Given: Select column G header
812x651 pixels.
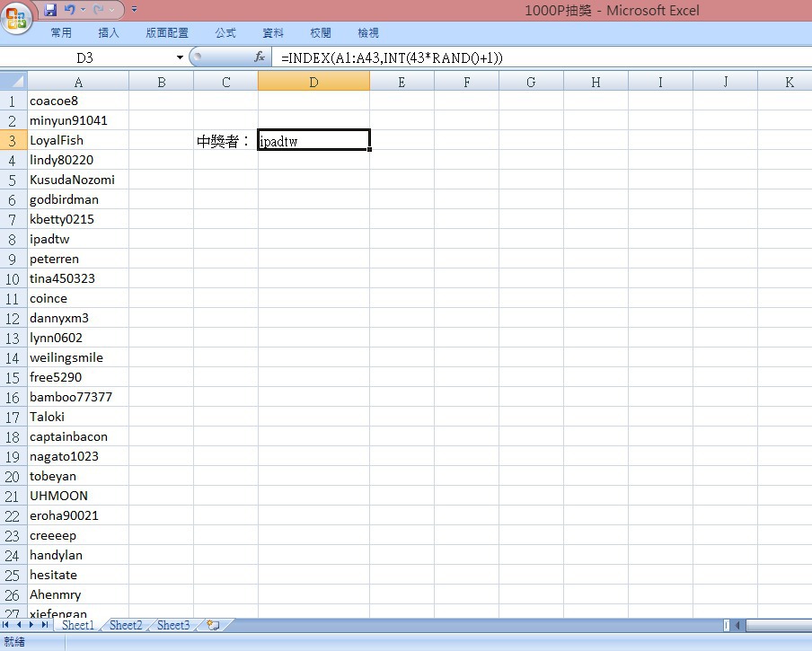Looking at the screenshot, I should 531,82.
